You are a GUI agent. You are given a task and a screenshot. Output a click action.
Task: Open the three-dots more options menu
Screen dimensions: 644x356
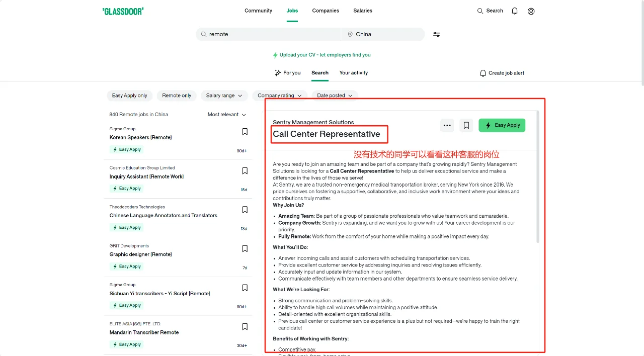tap(447, 126)
